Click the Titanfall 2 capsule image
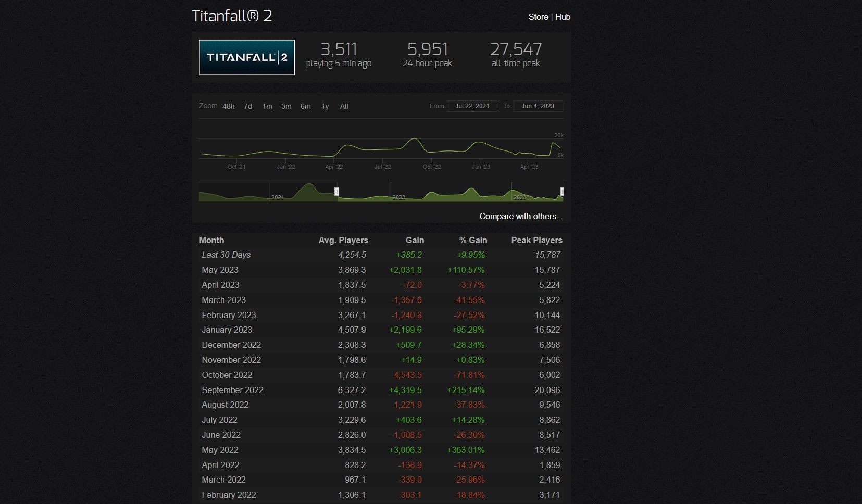Image resolution: width=862 pixels, height=504 pixels. (x=246, y=57)
